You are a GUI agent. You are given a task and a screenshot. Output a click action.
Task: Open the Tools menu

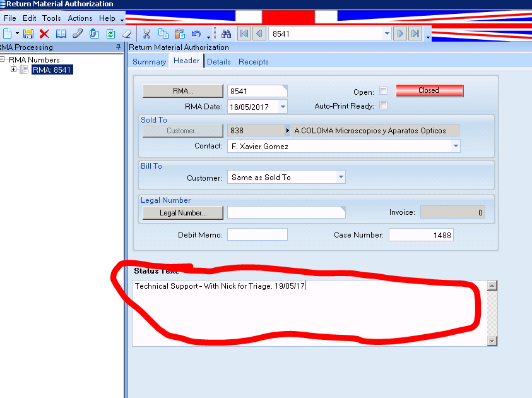(51, 18)
